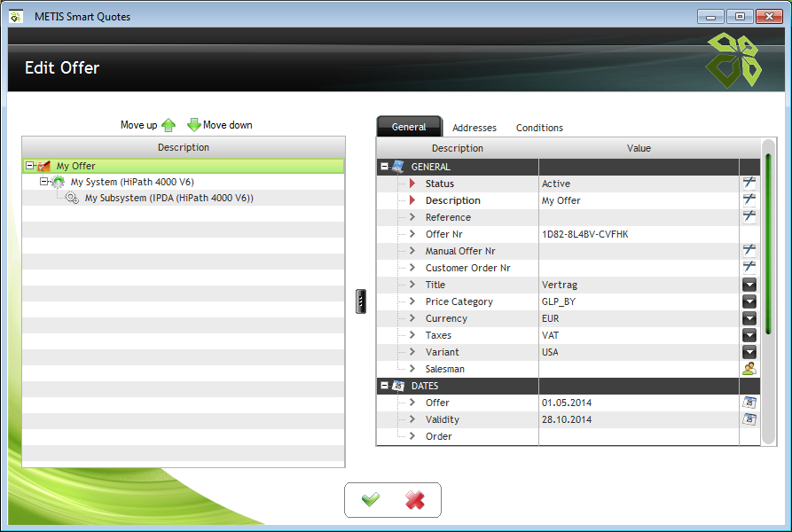Click the green Move down arrow icon

pos(194,125)
